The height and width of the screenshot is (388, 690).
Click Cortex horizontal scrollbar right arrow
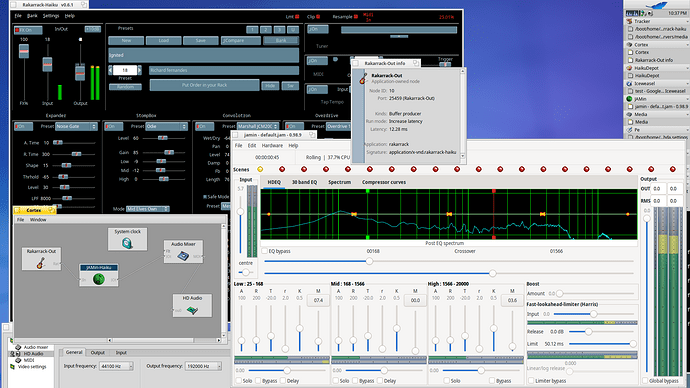219,340
